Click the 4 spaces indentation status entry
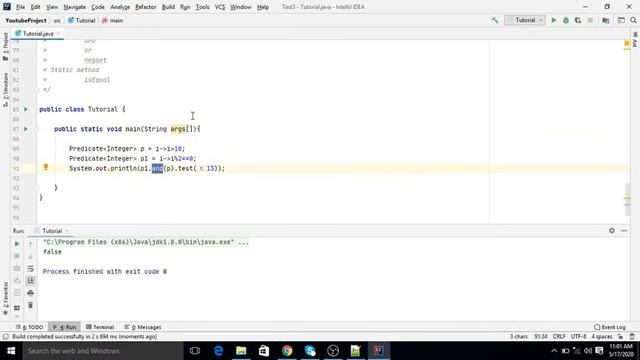Image resolution: width=640 pixels, height=360 pixels. tap(602, 337)
